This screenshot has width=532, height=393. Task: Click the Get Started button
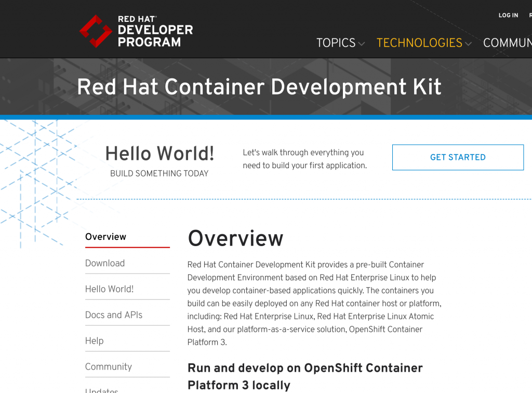[458, 157]
